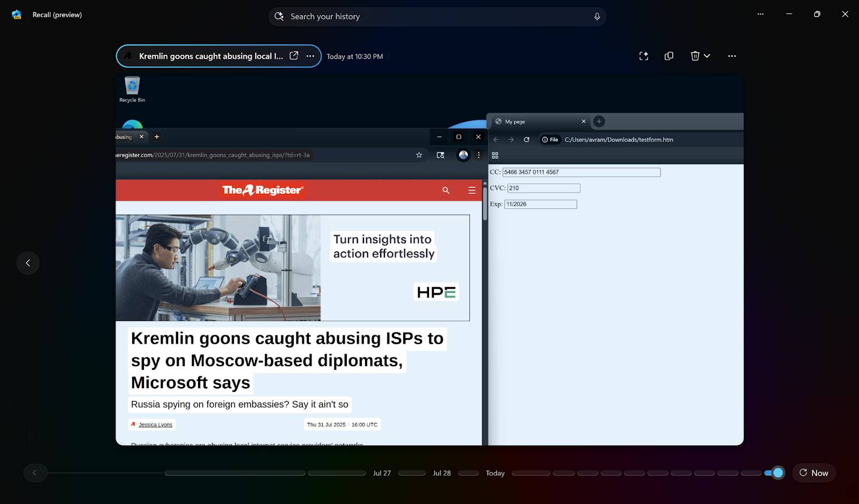This screenshot has width=859, height=504.
Task: Click the HPE advertisement banner image
Action: point(293,268)
